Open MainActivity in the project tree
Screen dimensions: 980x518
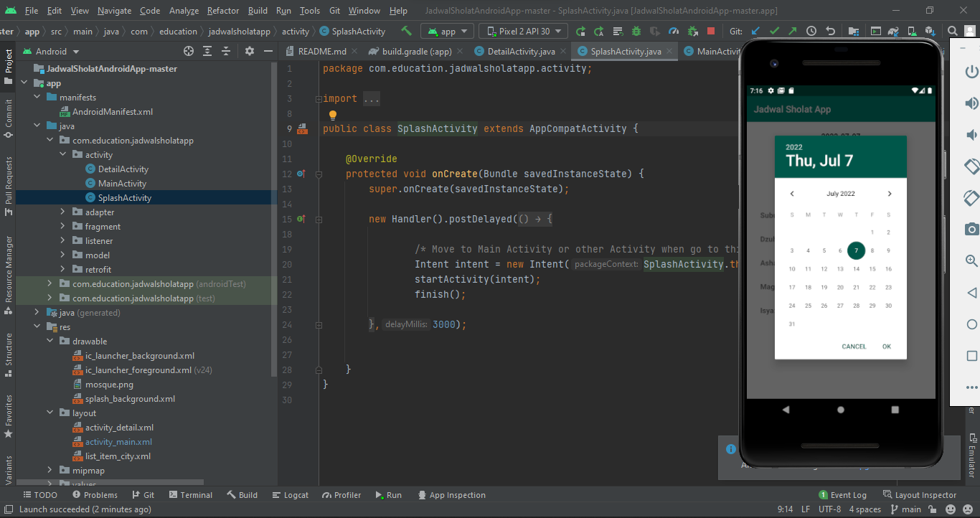coord(122,184)
